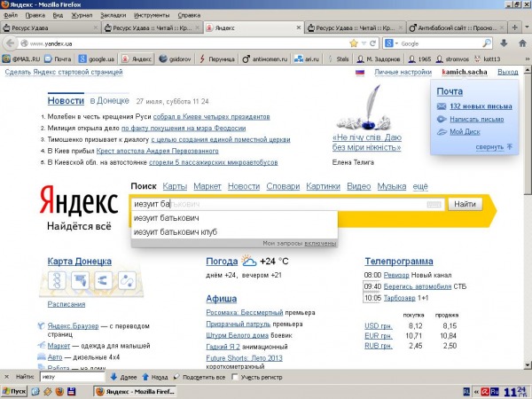The width and height of the screenshot is (532, 399).
Task: Click the floppy disk quick launch icon
Action: click(x=71, y=392)
